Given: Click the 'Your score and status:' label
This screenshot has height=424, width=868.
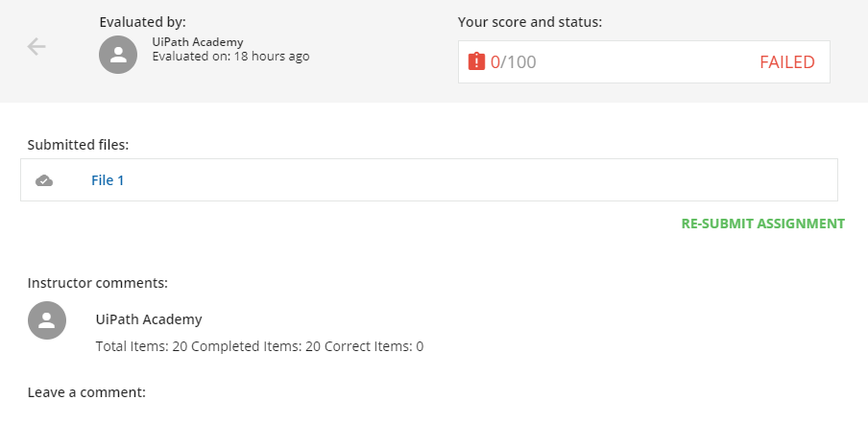Looking at the screenshot, I should tap(530, 21).
